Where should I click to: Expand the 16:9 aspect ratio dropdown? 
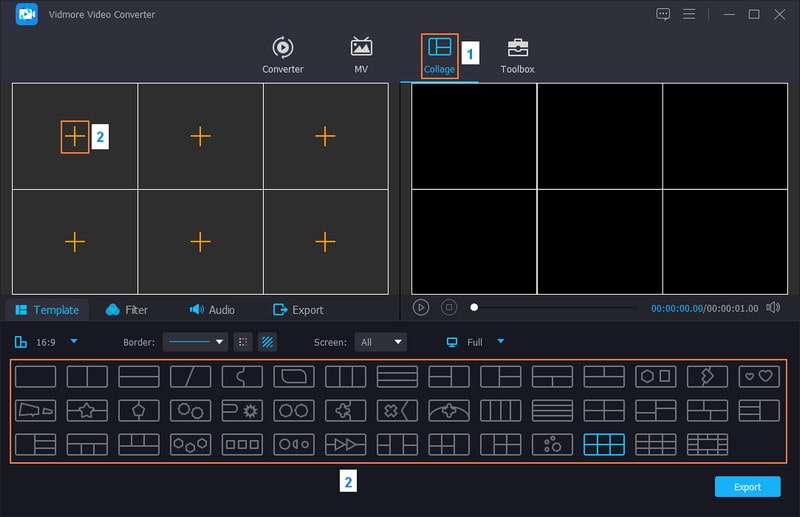74,342
